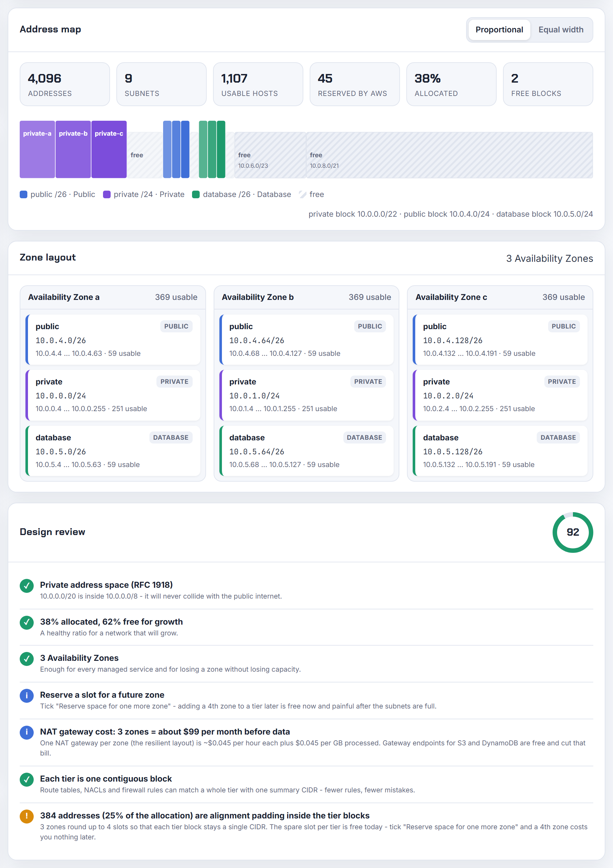Click the 2 Free Blocks stat card
The image size is (613, 868).
coord(548,84)
